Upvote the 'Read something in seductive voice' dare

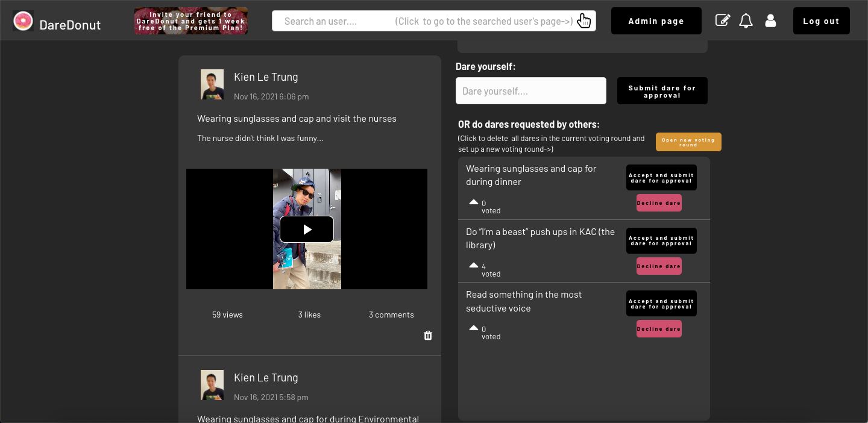[x=474, y=328]
